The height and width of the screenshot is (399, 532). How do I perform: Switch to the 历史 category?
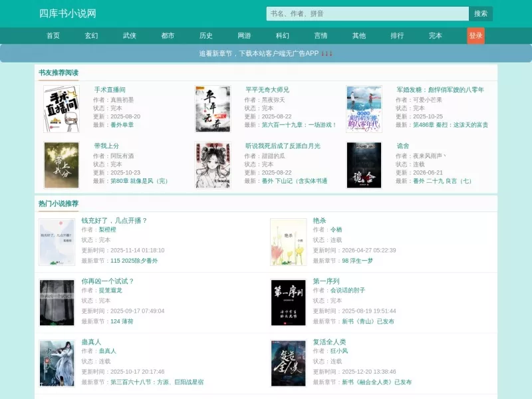pos(206,36)
